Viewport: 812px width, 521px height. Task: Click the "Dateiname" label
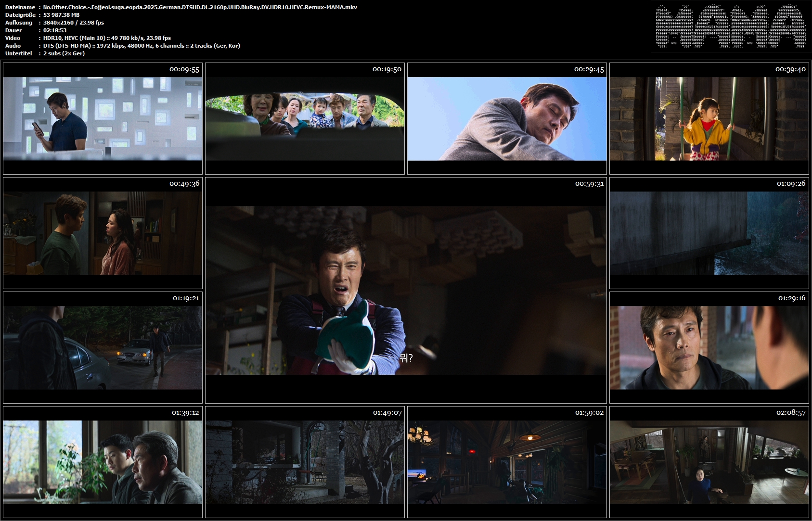(x=20, y=7)
